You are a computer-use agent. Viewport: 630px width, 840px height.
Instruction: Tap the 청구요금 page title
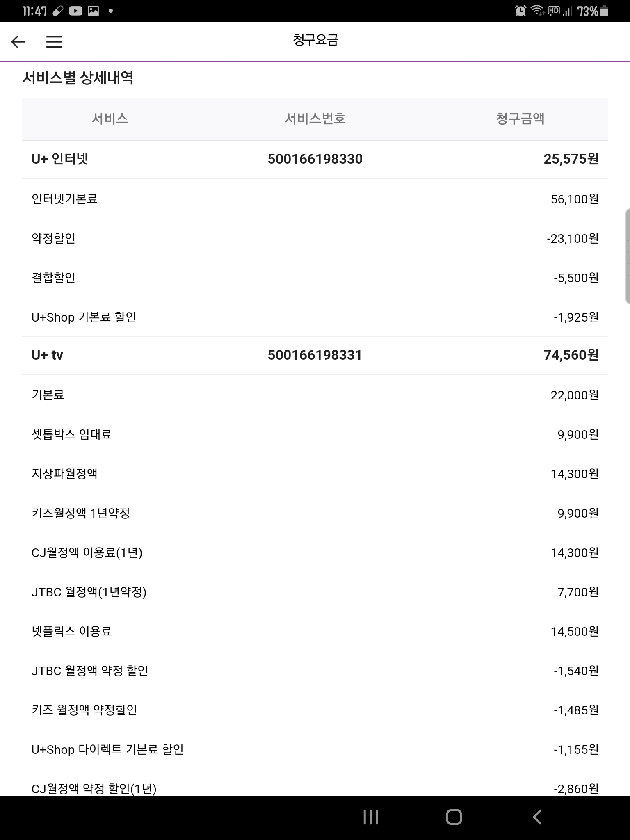click(315, 40)
